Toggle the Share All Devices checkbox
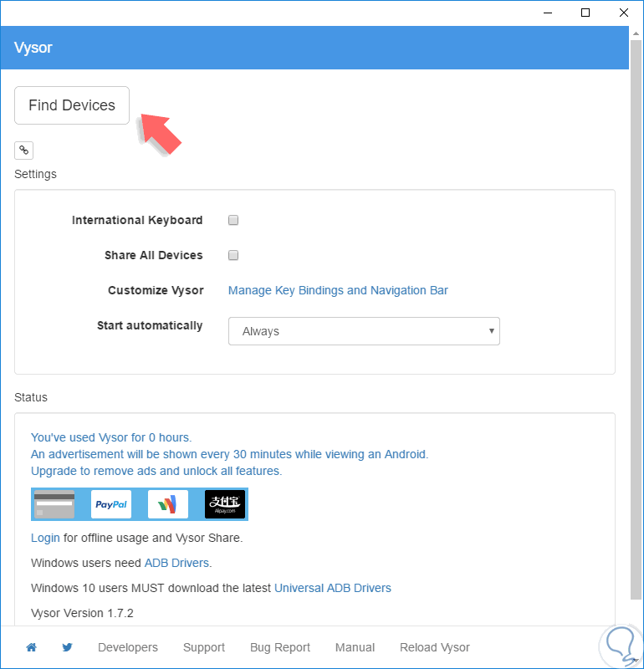Viewport: 644px width, 669px height. click(x=233, y=255)
